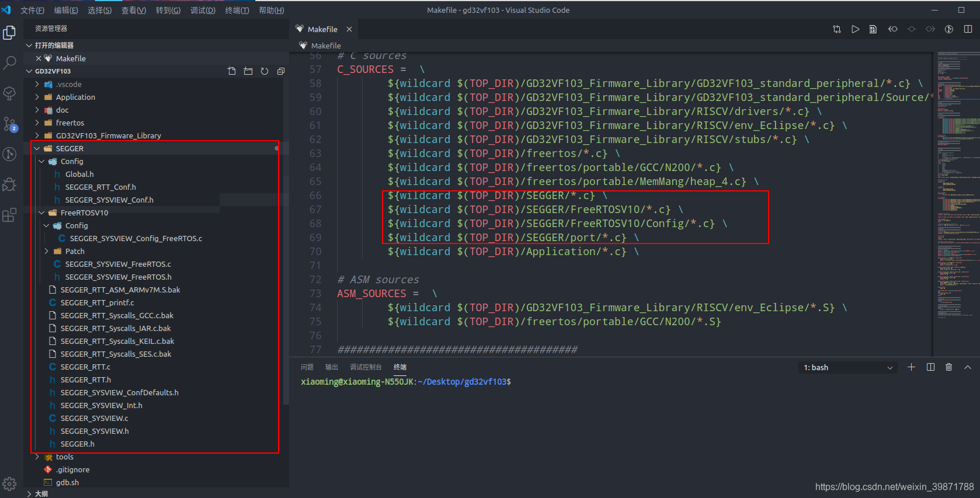Open terminal selector dropdown '1: bash'

pyautogui.click(x=848, y=367)
